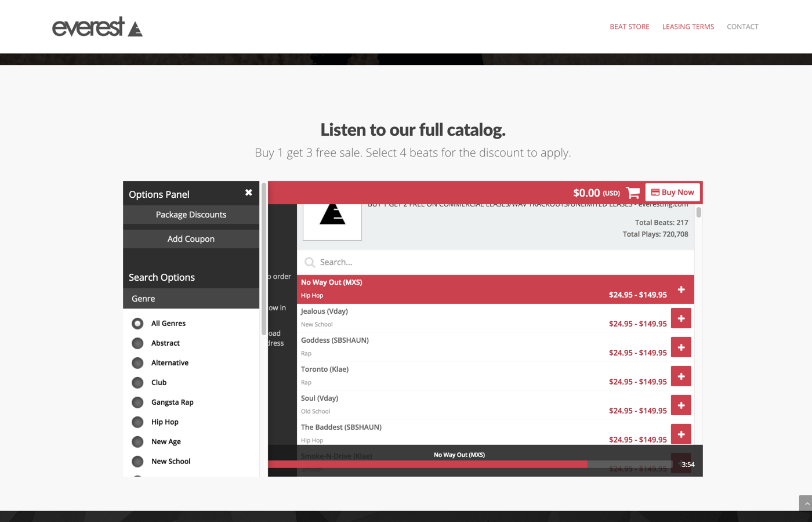This screenshot has height=522, width=812.
Task: Add Goddess (SBSHAUN) to cart with plus
Action: point(681,347)
